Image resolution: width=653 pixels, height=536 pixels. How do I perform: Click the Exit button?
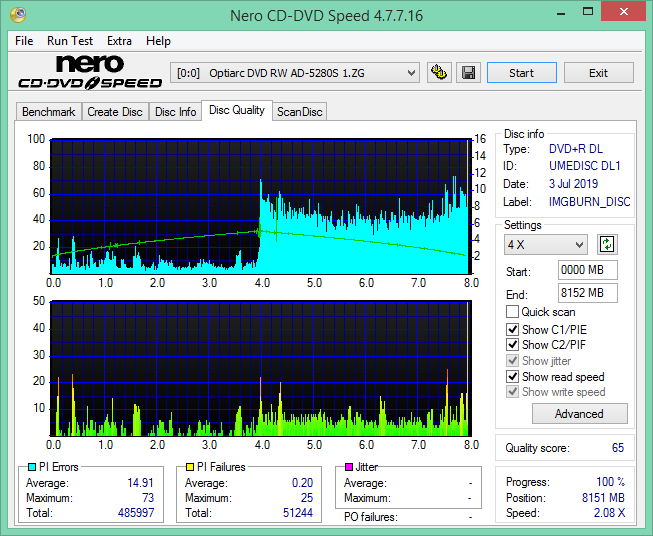click(598, 73)
